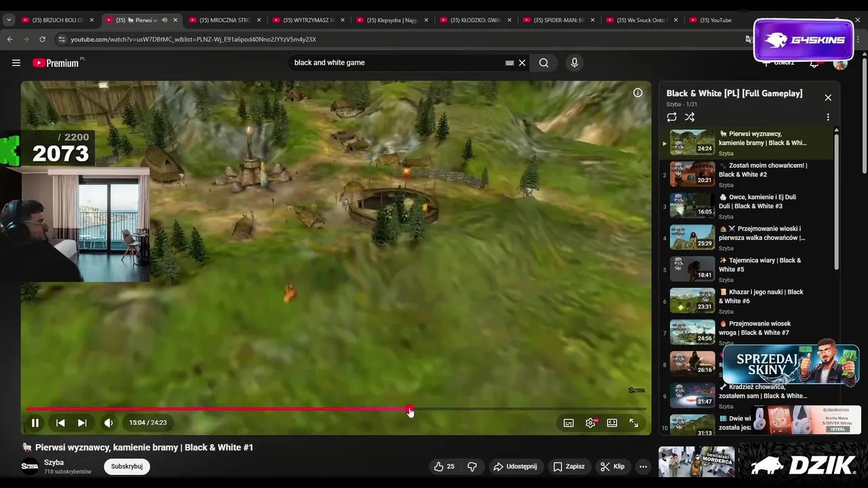Like the video with thumbs up
This screenshot has width=868, height=488.
(x=445, y=466)
